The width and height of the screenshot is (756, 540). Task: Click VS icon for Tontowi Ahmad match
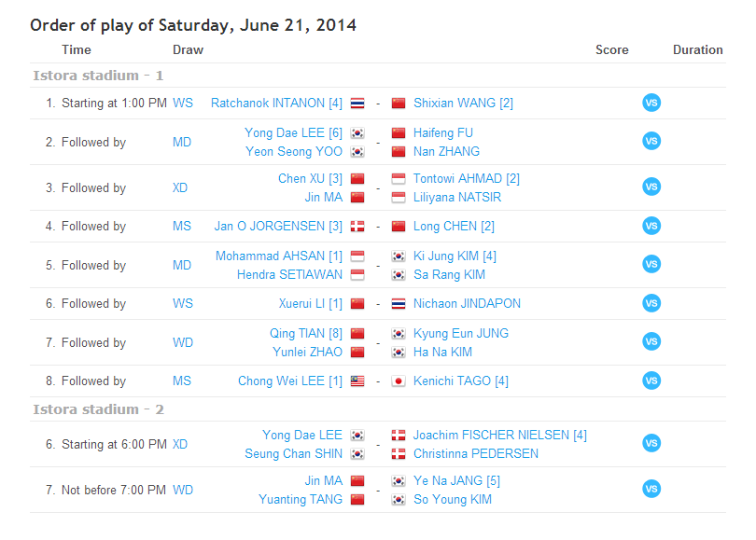(x=651, y=187)
